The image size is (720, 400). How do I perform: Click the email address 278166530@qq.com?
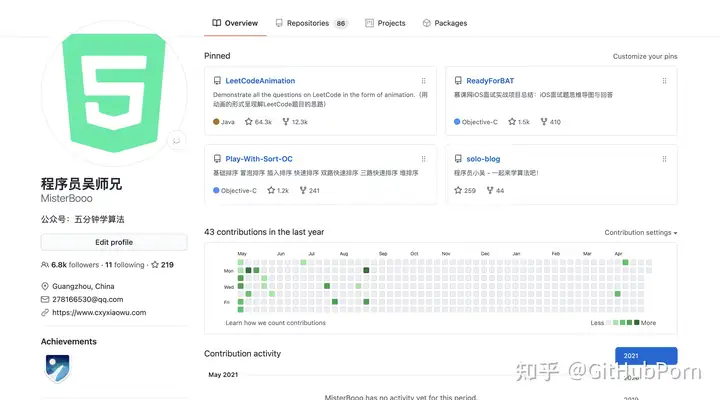88,299
